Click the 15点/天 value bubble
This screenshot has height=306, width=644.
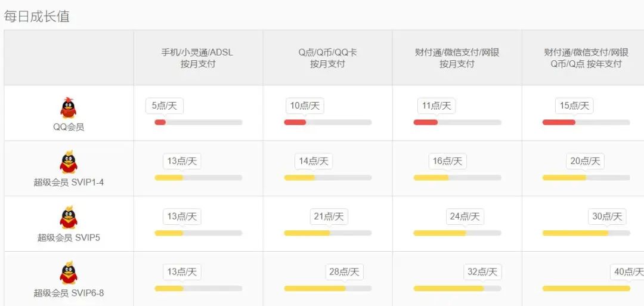click(x=574, y=106)
